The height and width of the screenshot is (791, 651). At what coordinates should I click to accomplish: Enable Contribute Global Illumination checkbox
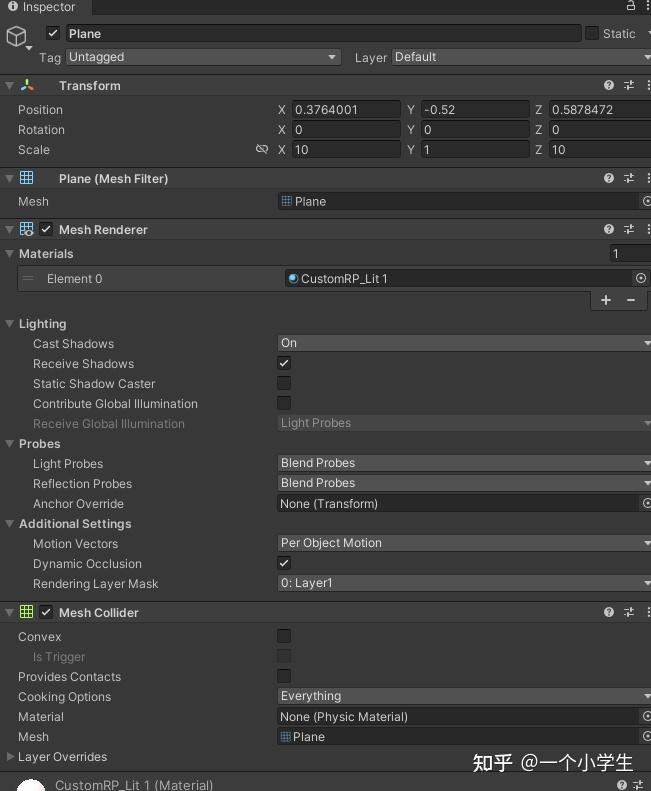(284, 403)
